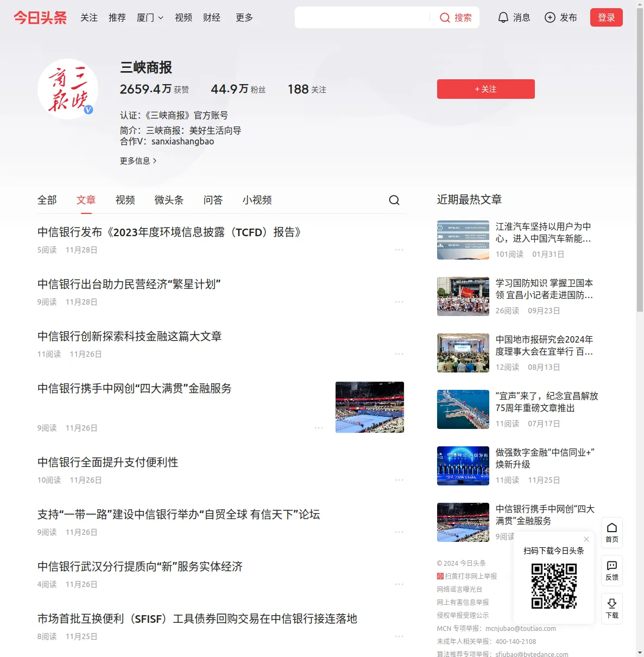Close the 扫码下载今日头条 QR popup
The width and height of the screenshot is (644, 657).
[x=586, y=539]
